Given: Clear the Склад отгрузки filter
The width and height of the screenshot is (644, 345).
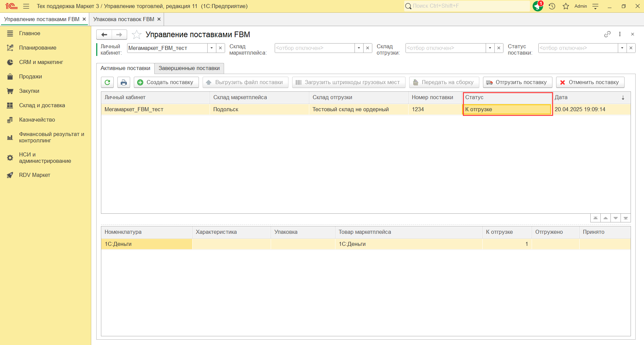Looking at the screenshot, I should (x=499, y=48).
